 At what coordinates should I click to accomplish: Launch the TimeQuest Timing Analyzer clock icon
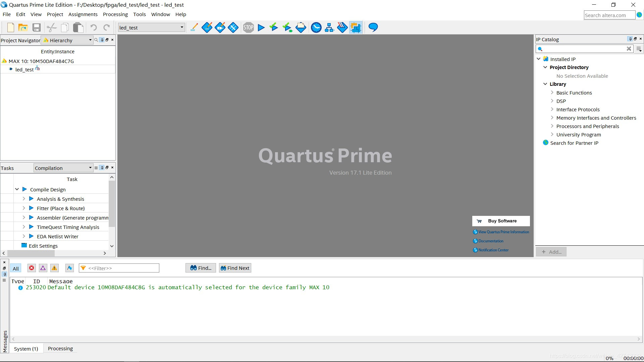tap(316, 27)
